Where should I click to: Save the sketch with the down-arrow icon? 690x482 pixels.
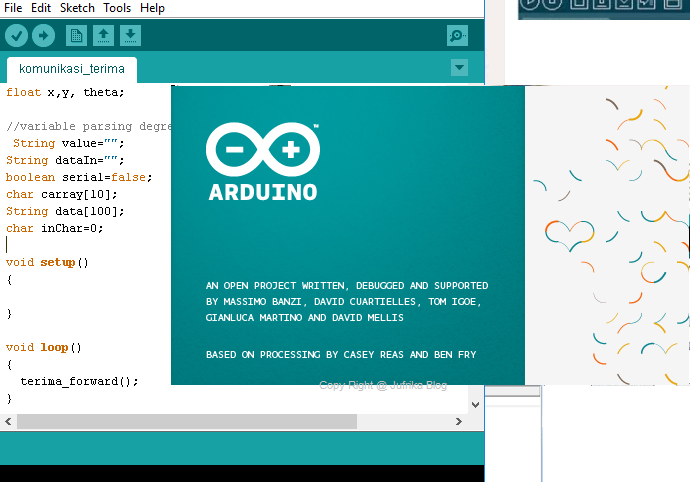(130, 36)
